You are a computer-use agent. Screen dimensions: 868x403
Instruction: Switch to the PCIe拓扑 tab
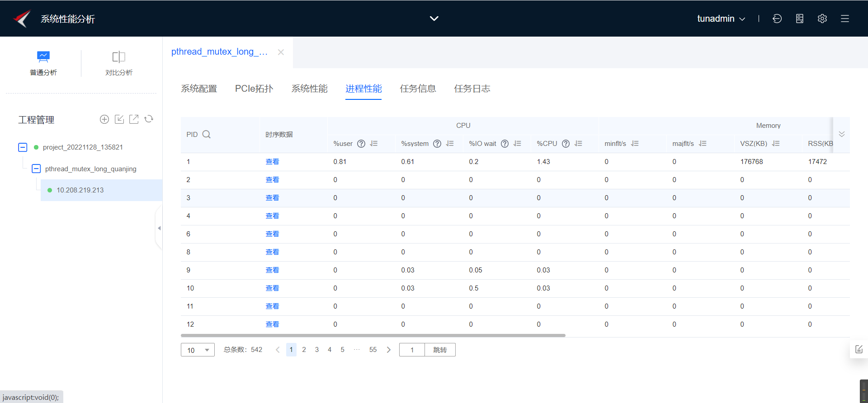254,89
